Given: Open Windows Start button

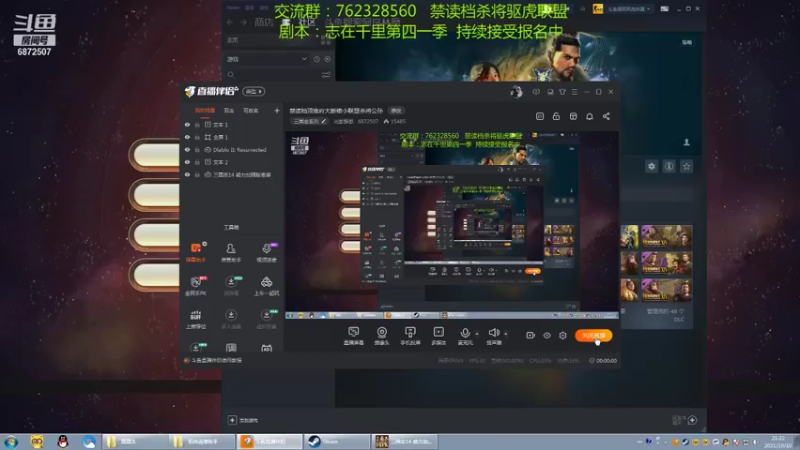Looking at the screenshot, I should coord(11,441).
